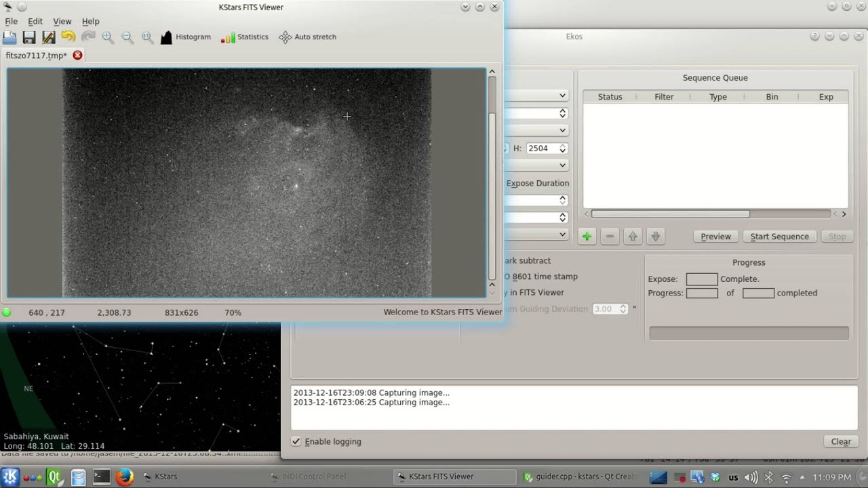Click the minus remove-job icon
The image size is (868, 488).
pyautogui.click(x=610, y=237)
